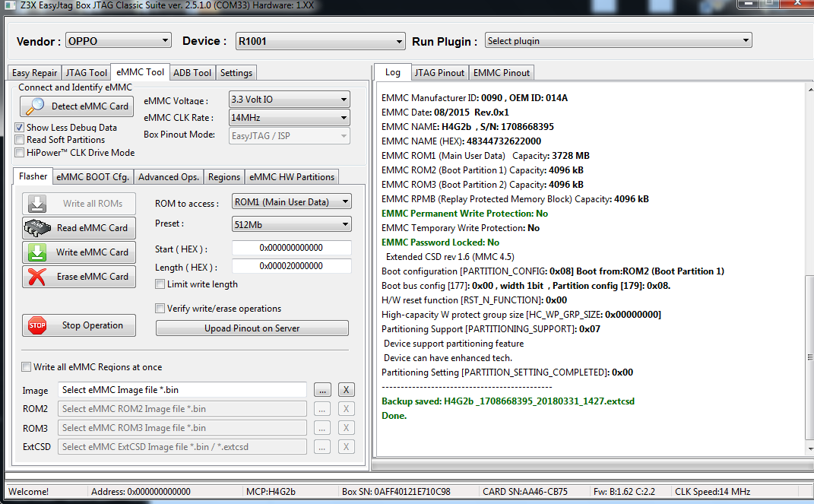Screen dimensions: 814x504
Task: Open the eMMC CLK Rate dropdown
Action: [289, 118]
